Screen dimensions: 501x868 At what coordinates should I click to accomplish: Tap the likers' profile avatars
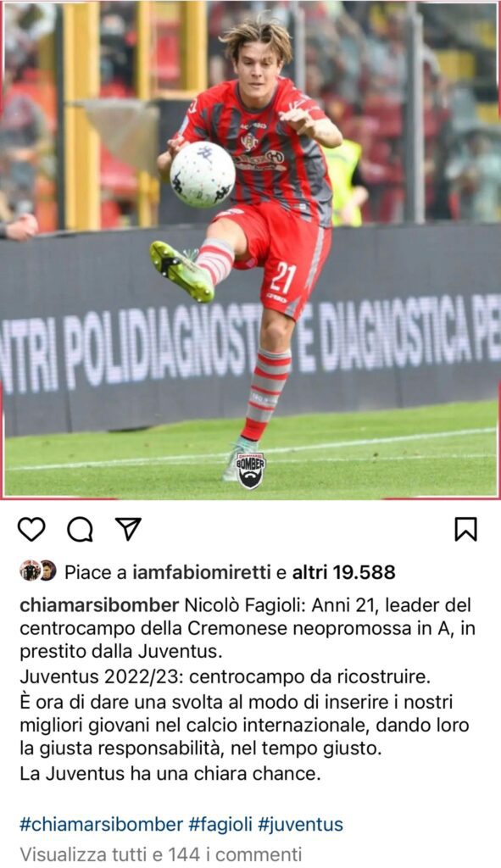pyautogui.click(x=37, y=570)
